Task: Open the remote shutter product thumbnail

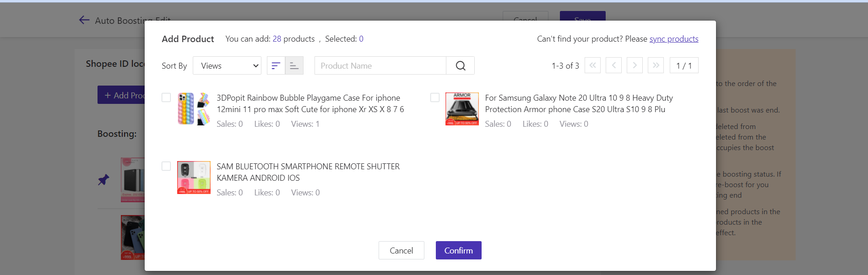Action: (194, 178)
